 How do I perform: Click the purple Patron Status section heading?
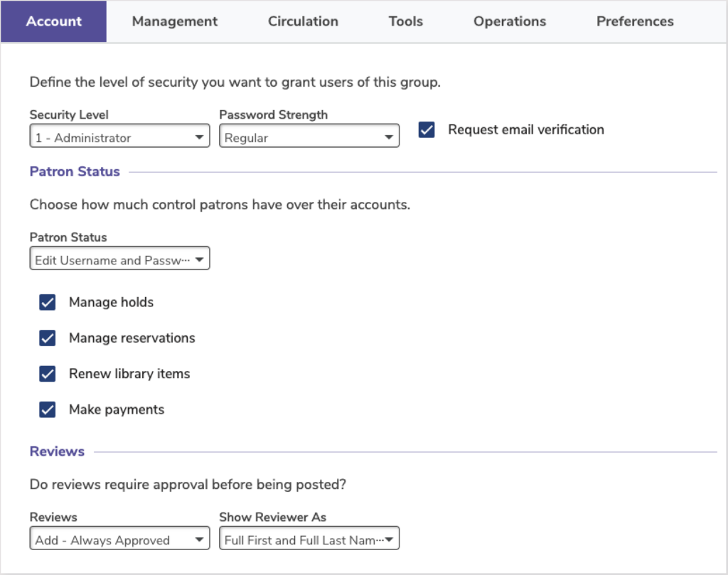coord(75,171)
